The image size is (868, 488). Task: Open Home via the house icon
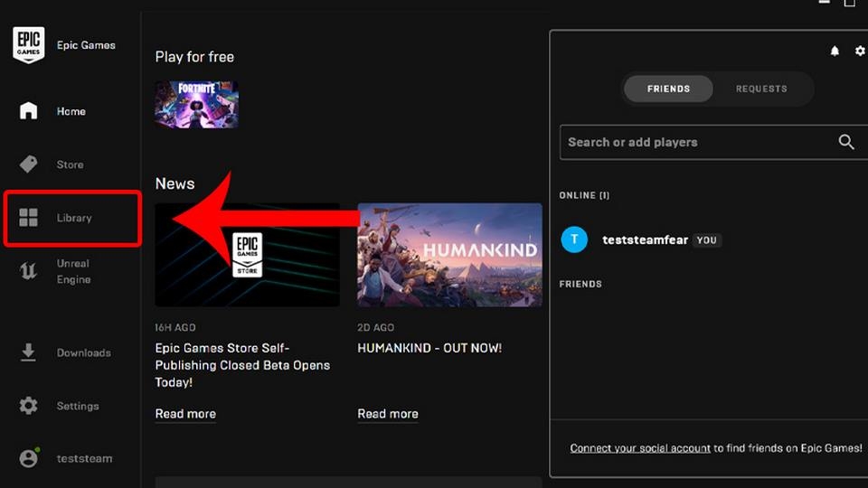click(x=28, y=110)
